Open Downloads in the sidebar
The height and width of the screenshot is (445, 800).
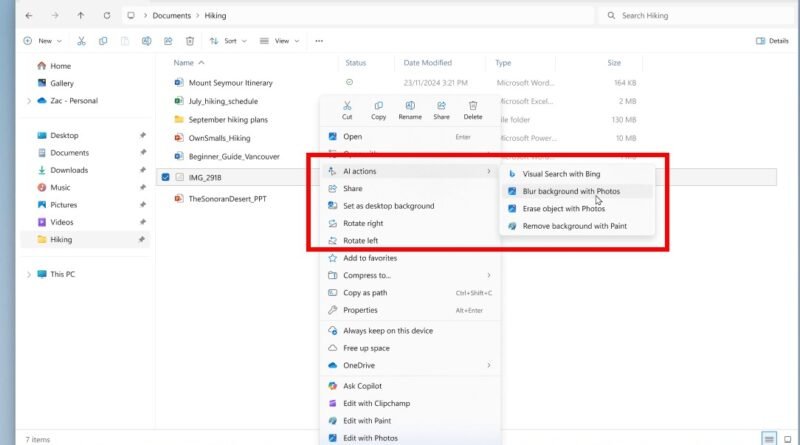[x=63, y=170]
